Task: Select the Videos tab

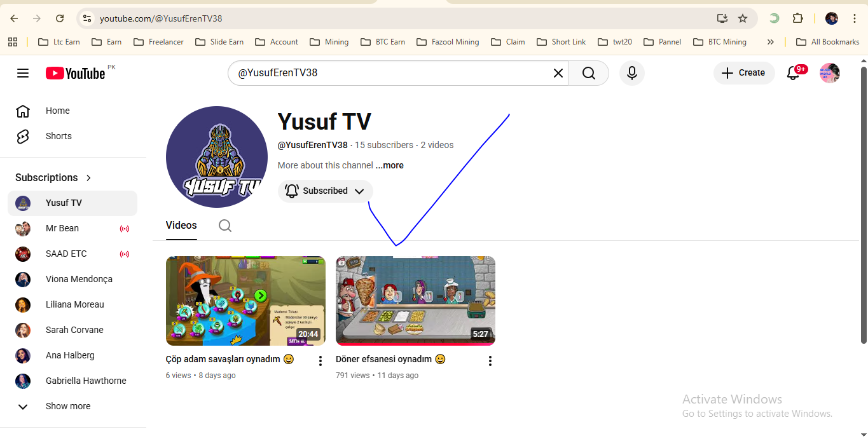Action: (x=181, y=226)
